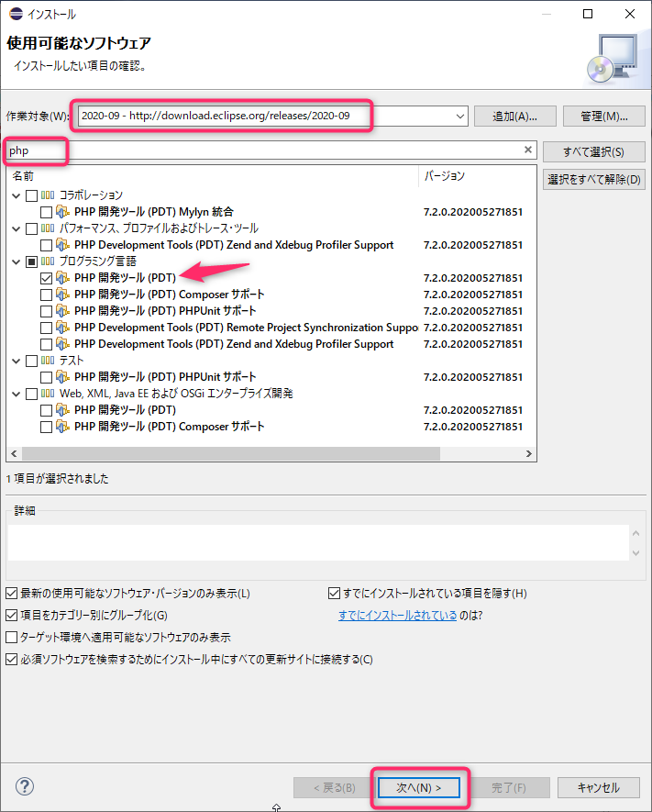652x812 pixels.
Task: Click キャンセル button
Action: click(598, 787)
